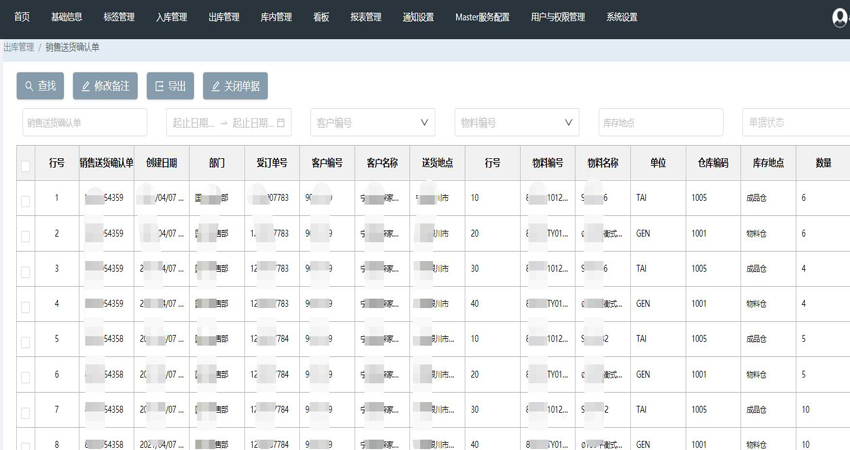850x450 pixels.
Task: Click the calendar icon in date range
Action: pyautogui.click(x=280, y=123)
